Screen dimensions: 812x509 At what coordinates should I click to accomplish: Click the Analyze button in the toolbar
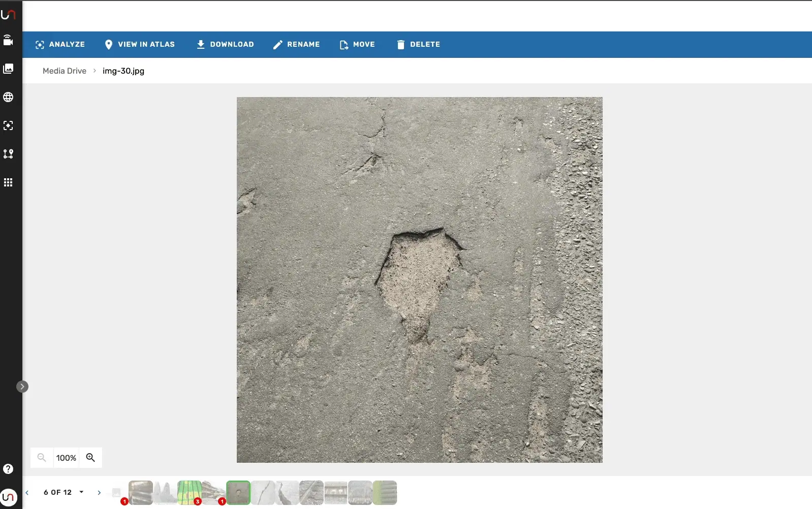[x=60, y=45]
